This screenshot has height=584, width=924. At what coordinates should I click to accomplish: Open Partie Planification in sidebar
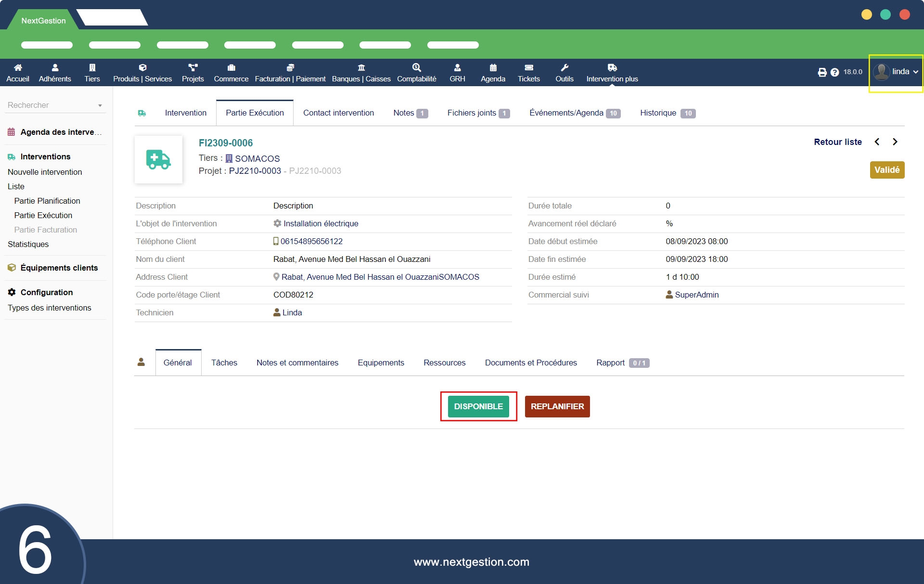click(47, 201)
